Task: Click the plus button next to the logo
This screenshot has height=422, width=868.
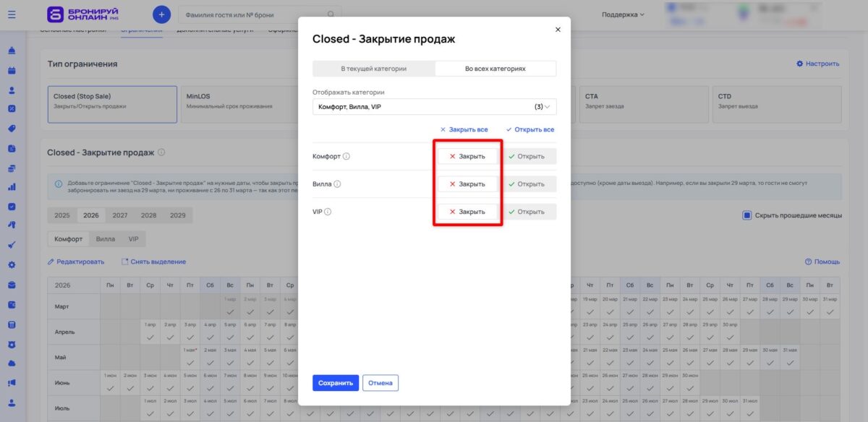Action: (x=161, y=14)
